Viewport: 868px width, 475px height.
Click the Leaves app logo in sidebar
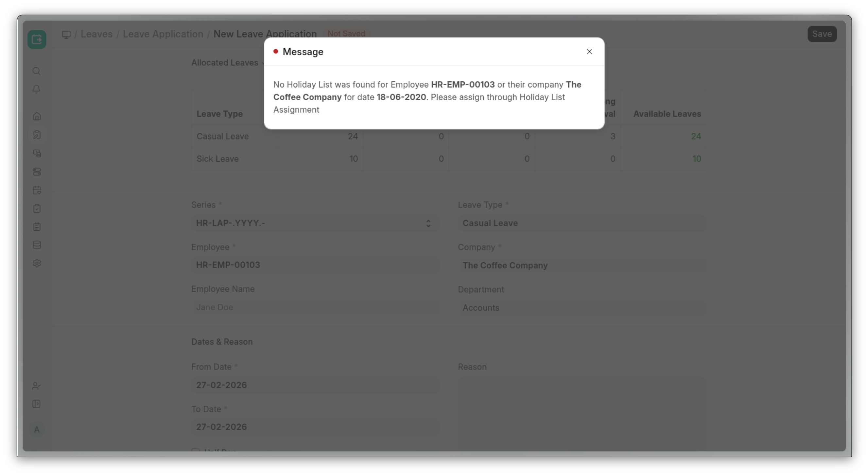tap(37, 40)
